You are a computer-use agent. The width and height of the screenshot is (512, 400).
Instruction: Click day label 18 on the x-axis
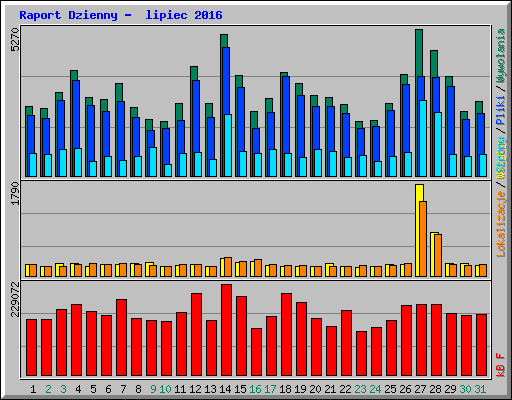pos(285,389)
